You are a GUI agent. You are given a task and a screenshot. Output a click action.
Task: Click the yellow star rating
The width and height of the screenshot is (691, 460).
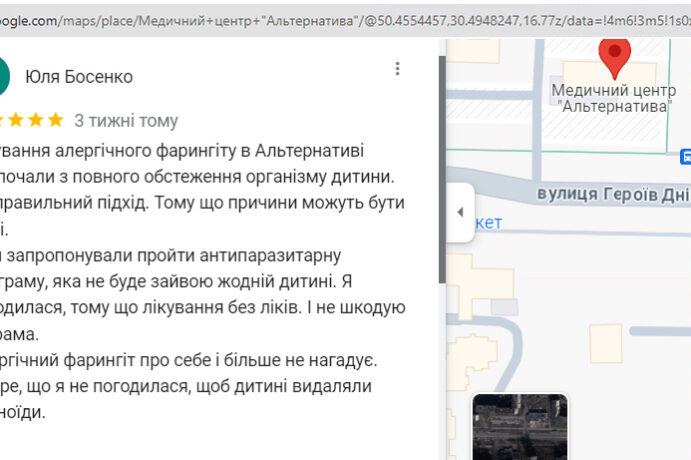(x=32, y=121)
